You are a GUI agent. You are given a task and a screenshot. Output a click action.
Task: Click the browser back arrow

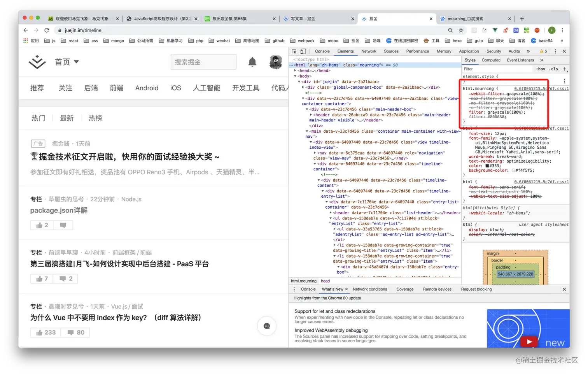(x=26, y=30)
